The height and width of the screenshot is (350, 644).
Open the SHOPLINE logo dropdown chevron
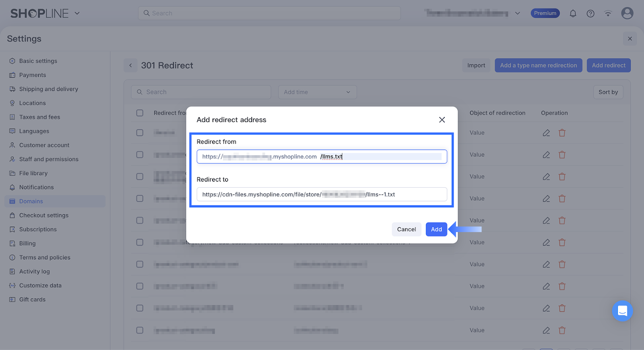(77, 13)
